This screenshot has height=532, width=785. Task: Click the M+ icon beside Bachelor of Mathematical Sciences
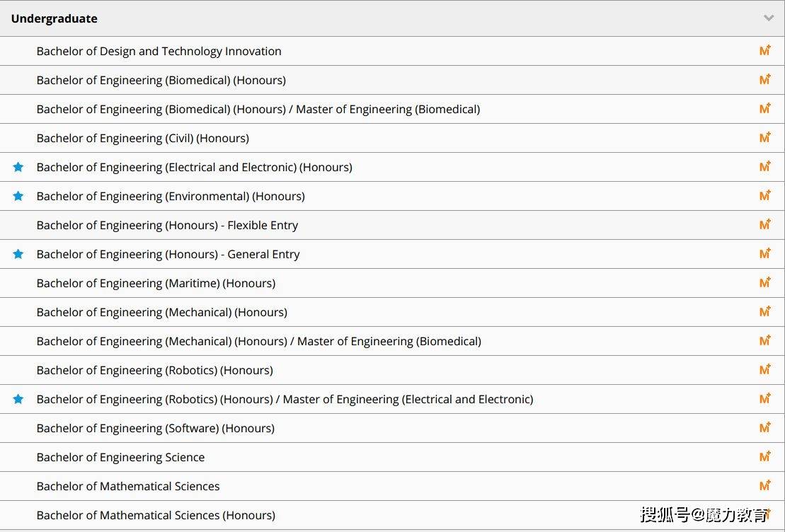[x=765, y=486]
